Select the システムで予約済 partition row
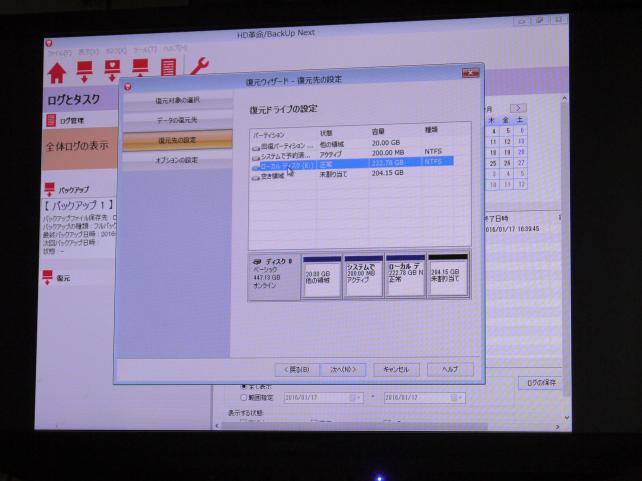This screenshot has height=481, width=642. tap(353, 155)
